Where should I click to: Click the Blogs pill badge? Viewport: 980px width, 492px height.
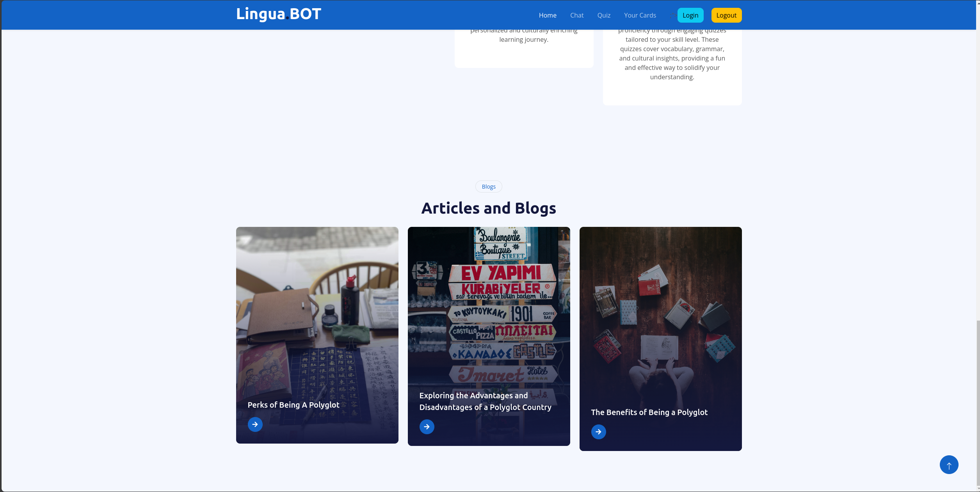click(x=488, y=187)
